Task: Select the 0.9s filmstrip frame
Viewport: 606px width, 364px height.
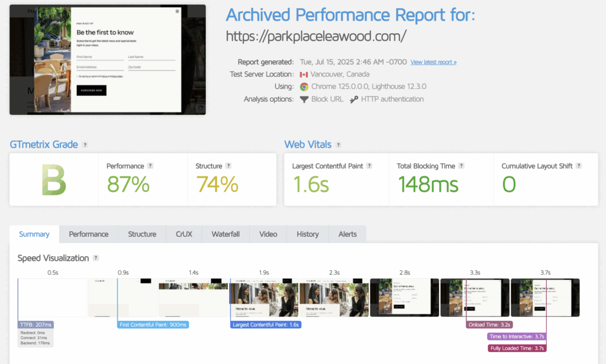Action: click(123, 298)
